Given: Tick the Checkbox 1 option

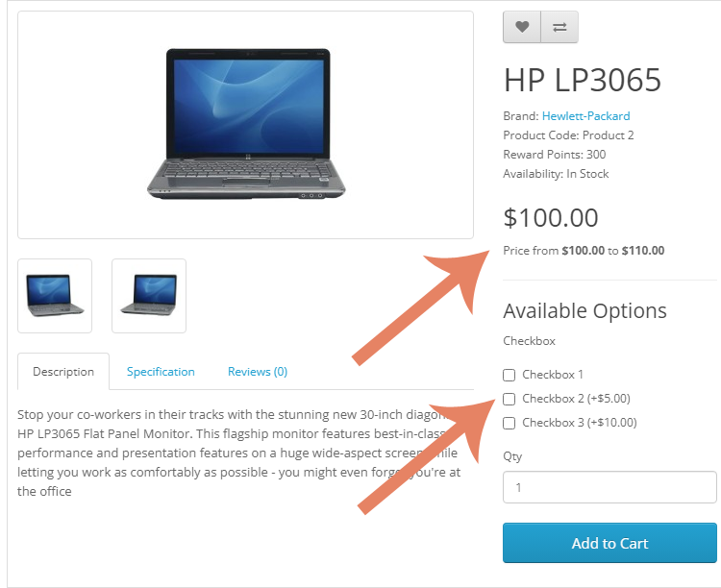Looking at the screenshot, I should (x=509, y=375).
